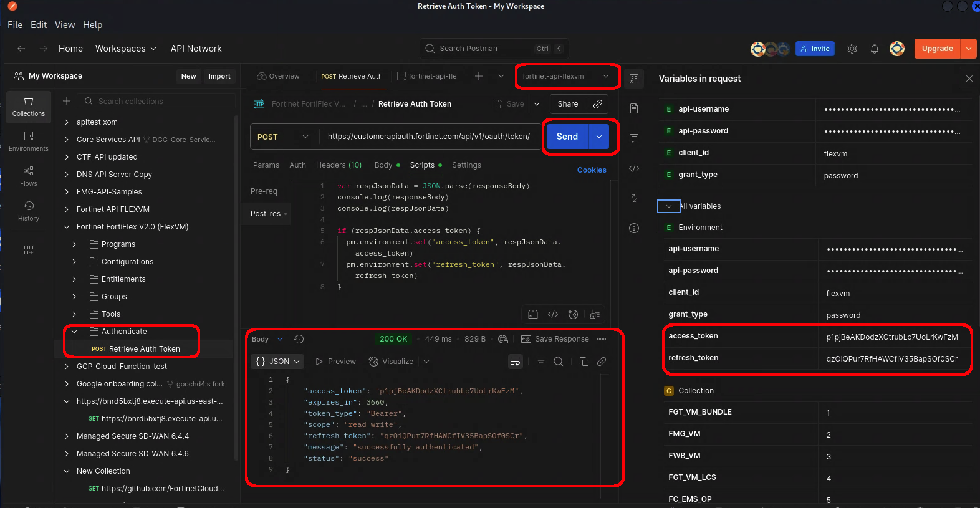Screen dimensions: 980x508
Task: Click the Import button
Action: (219, 76)
